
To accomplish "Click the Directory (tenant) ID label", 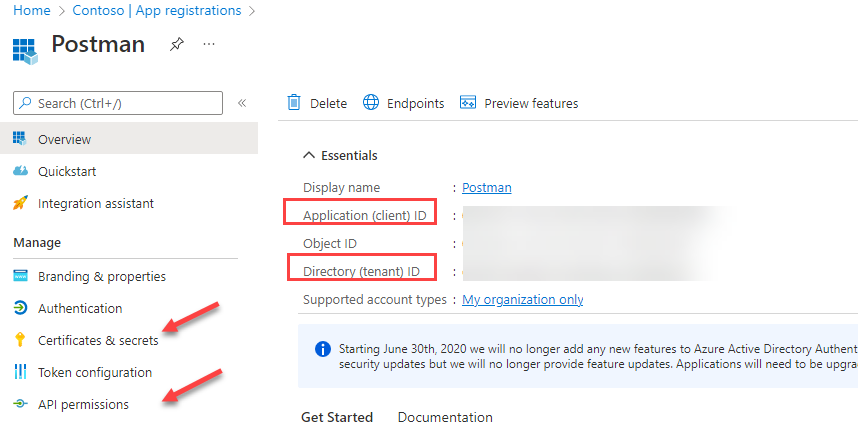I will pos(364,271).
